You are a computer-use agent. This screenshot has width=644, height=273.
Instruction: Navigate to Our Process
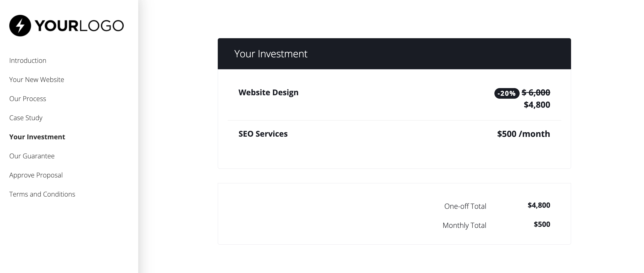point(28,99)
